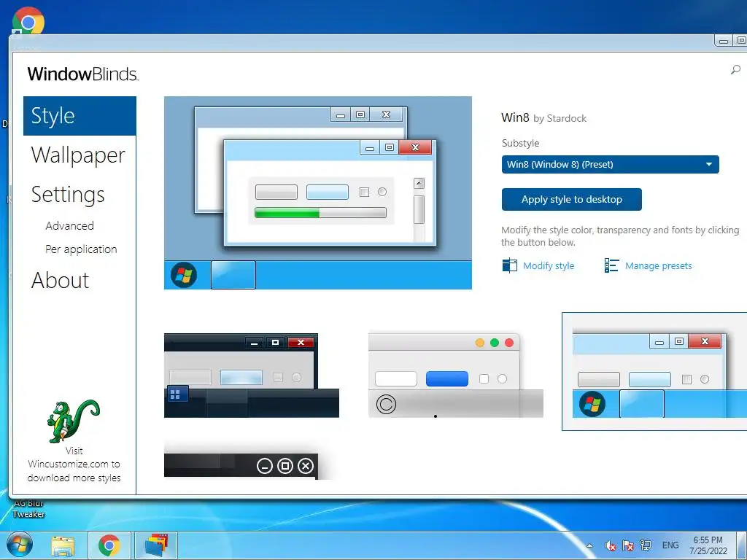
Task: Click the network tray icon
Action: point(646,545)
